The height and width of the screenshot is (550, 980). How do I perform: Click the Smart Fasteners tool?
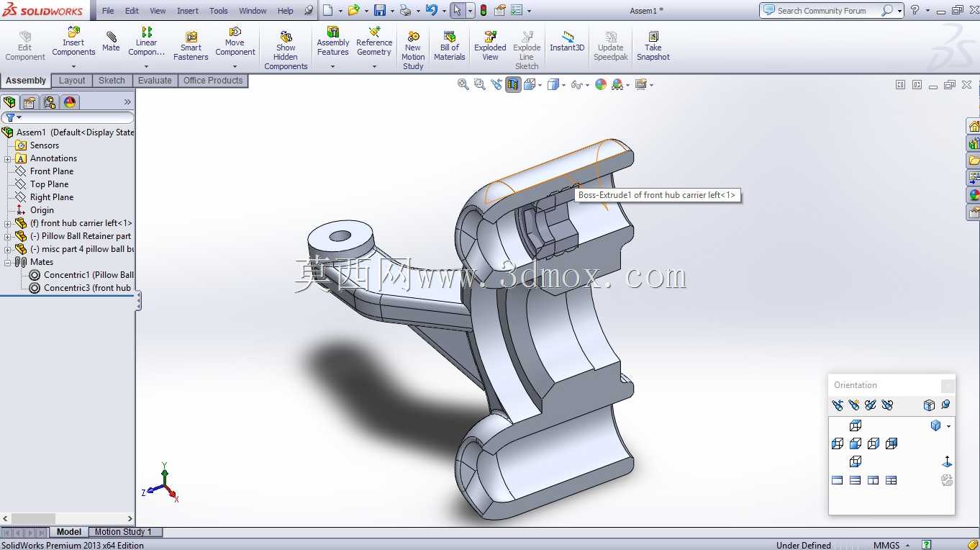191,46
